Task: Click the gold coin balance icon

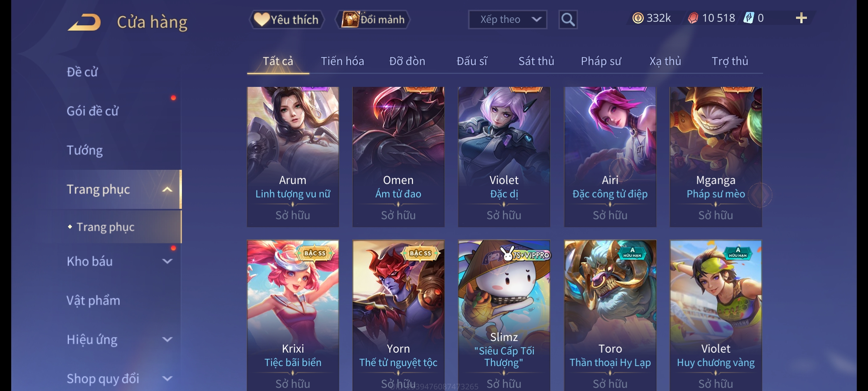Action: (x=638, y=18)
